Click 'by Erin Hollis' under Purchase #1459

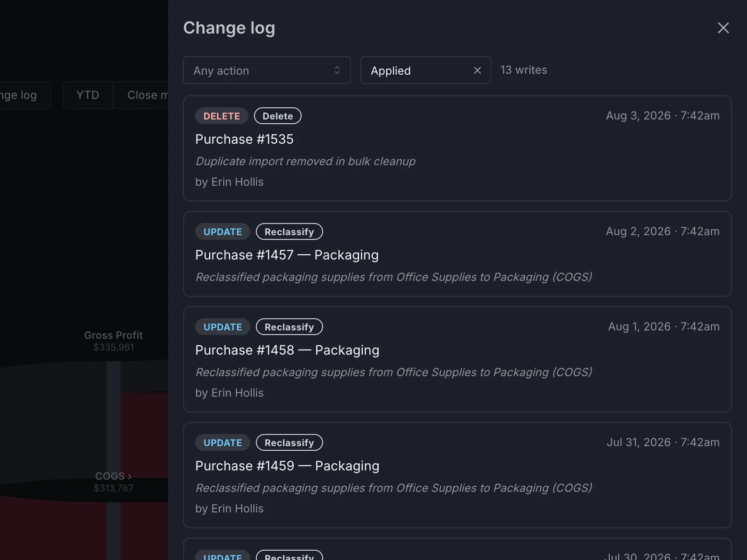point(229,509)
